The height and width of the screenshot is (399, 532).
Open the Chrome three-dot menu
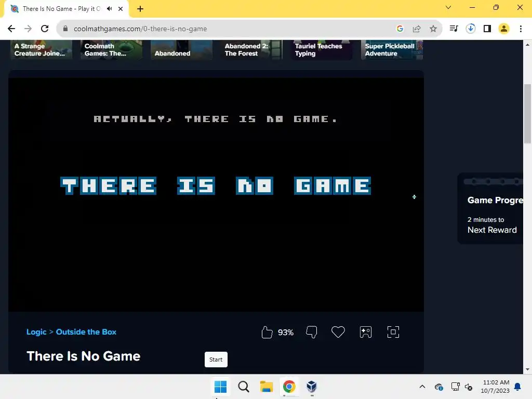tap(521, 29)
